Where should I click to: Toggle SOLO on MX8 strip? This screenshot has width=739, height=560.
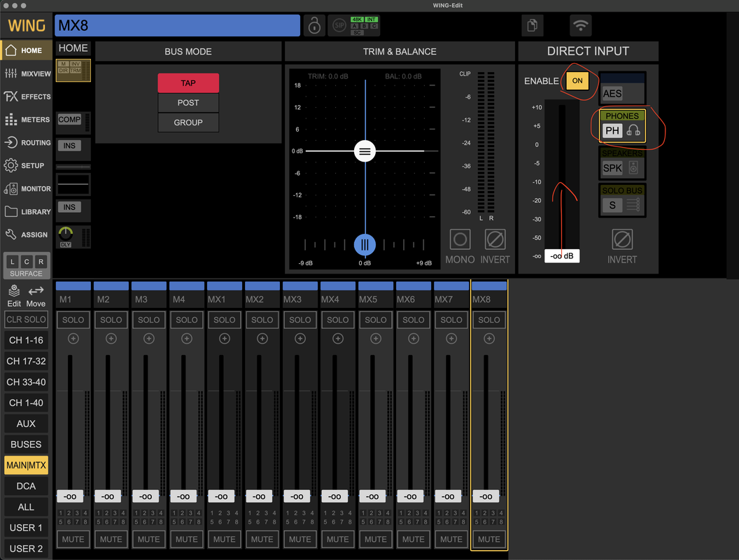point(489,320)
